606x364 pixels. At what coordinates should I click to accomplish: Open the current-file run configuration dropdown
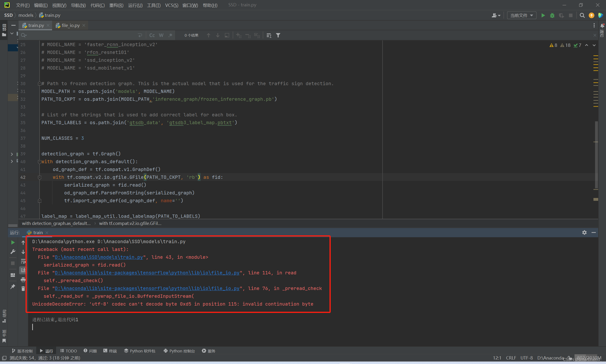click(521, 15)
